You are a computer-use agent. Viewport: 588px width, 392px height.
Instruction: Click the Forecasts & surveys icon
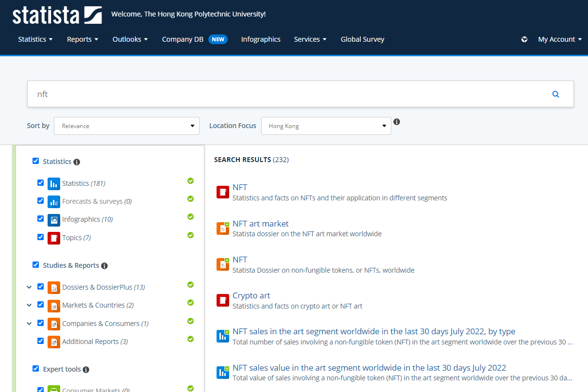[x=53, y=201]
